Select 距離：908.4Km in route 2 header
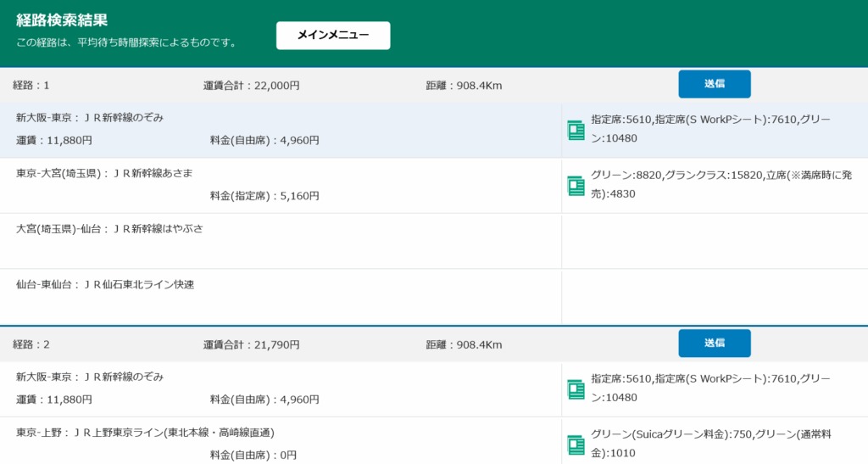Image resolution: width=868 pixels, height=464 pixels. (x=464, y=344)
